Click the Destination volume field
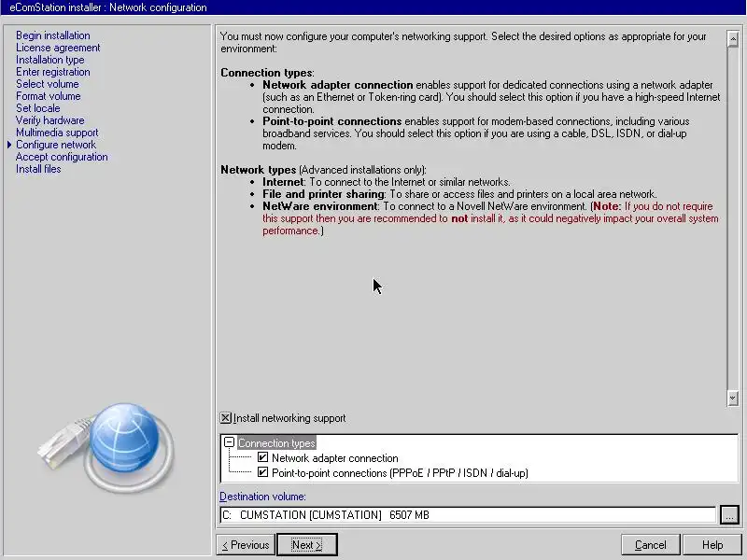747x560 pixels. [x=468, y=515]
